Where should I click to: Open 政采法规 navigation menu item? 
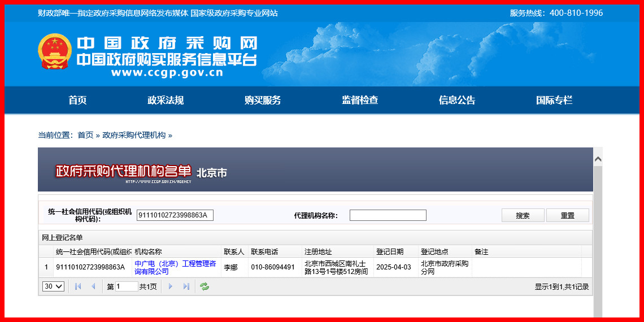[x=166, y=100]
